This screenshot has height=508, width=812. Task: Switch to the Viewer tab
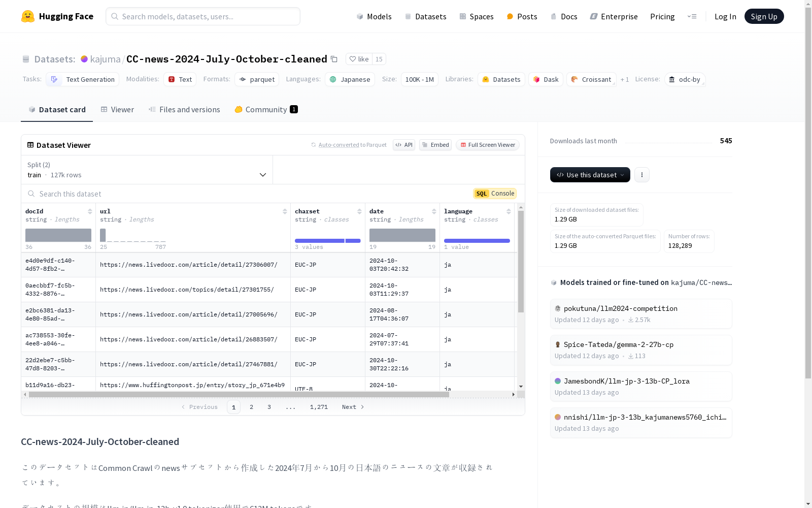coord(117,110)
